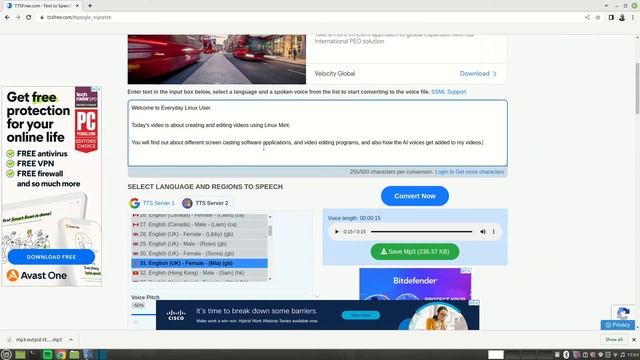Open the Chrome three-dot menu
Screen dimensions: 640x360
633,18
